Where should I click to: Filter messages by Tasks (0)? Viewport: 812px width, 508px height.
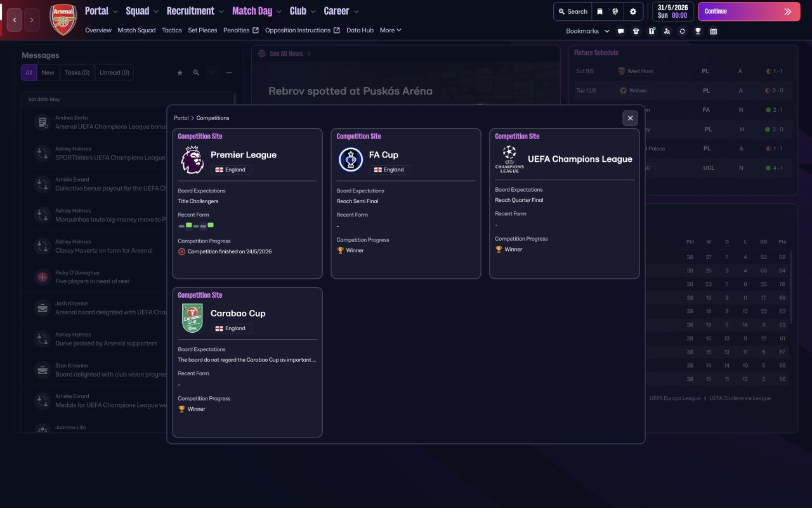click(x=77, y=72)
